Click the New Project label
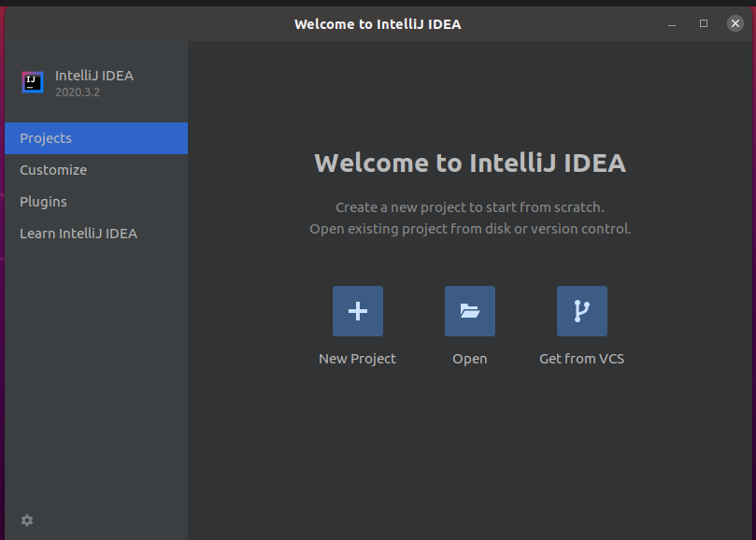The height and width of the screenshot is (540, 756). click(357, 359)
